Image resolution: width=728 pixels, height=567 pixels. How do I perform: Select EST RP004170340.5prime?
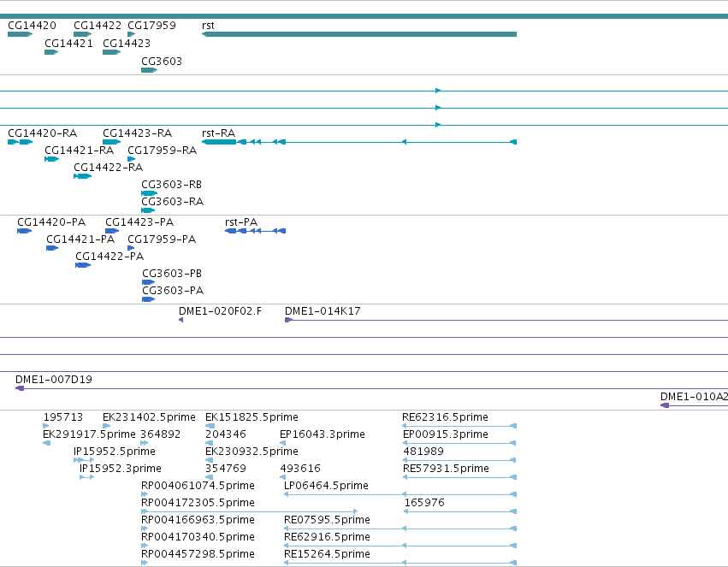coord(198,538)
